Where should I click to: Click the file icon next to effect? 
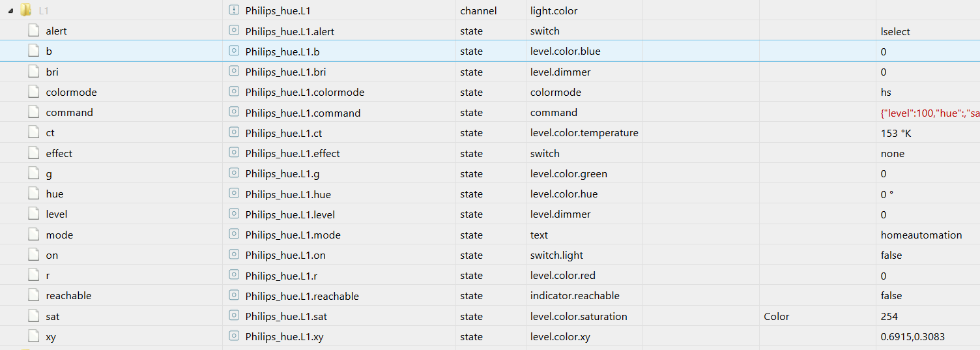pyautogui.click(x=33, y=153)
